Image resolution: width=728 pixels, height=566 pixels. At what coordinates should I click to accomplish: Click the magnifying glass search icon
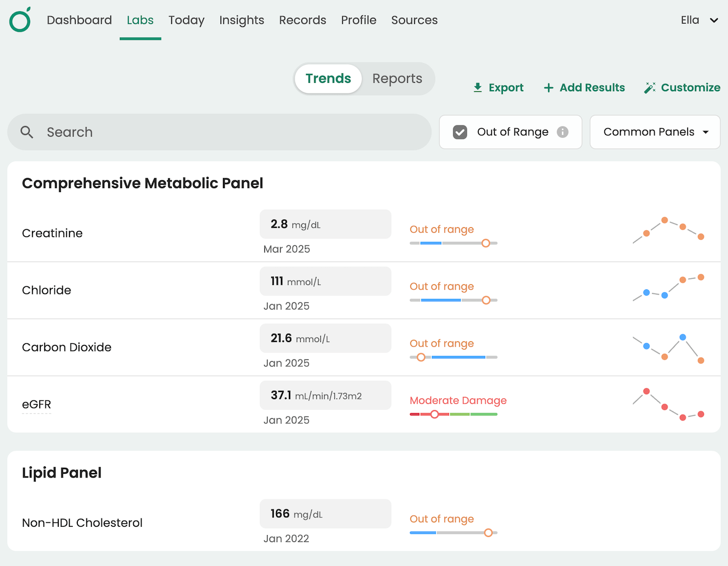[x=27, y=132]
